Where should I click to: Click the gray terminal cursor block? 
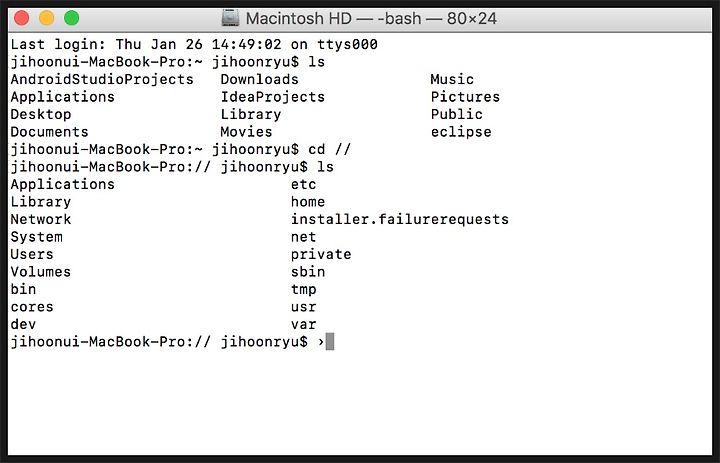click(330, 342)
